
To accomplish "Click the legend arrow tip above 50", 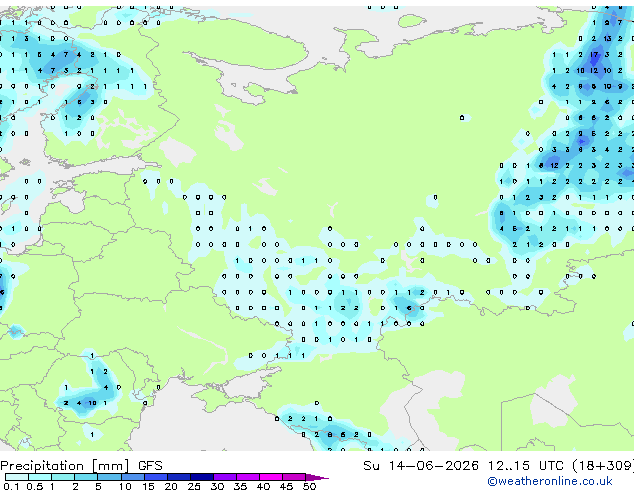I will 317,477.
